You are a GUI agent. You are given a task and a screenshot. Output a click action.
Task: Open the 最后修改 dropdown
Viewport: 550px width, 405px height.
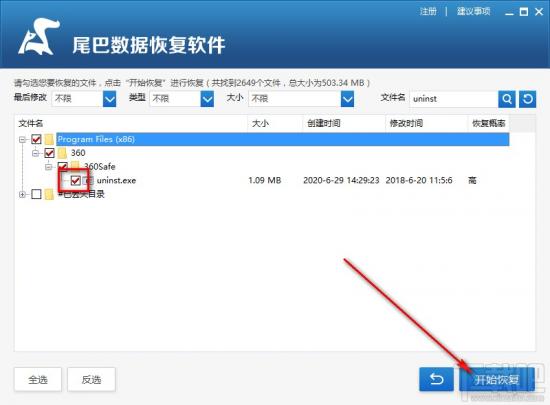point(109,99)
